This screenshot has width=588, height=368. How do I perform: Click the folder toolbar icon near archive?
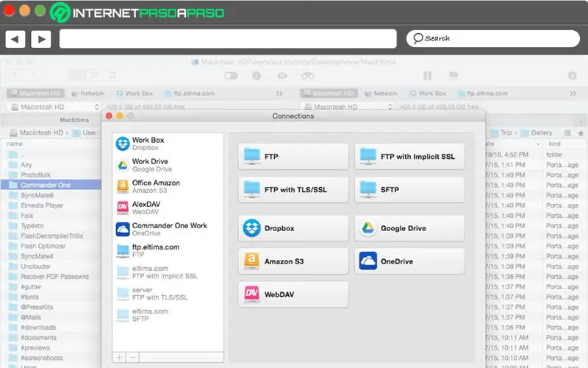tap(453, 75)
